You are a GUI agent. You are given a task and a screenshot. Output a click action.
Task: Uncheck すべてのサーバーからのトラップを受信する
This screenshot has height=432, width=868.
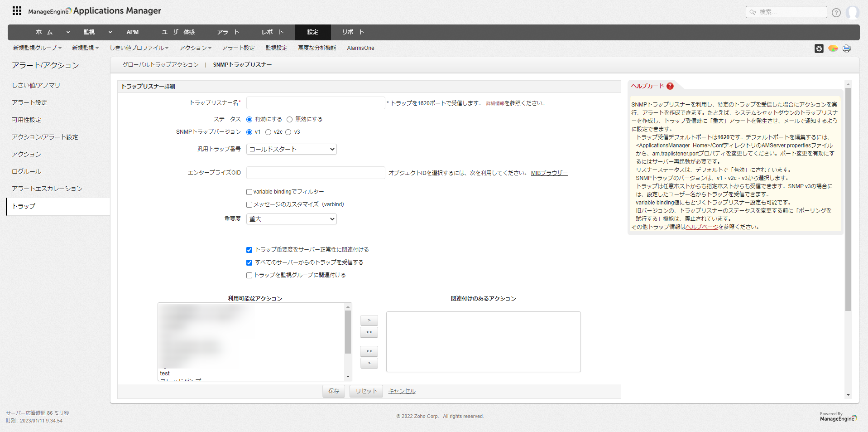coord(249,262)
